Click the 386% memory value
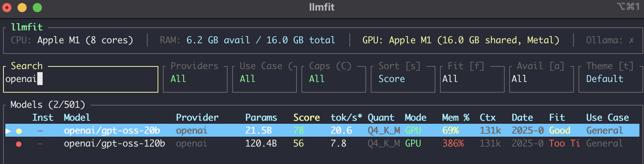 453,143
